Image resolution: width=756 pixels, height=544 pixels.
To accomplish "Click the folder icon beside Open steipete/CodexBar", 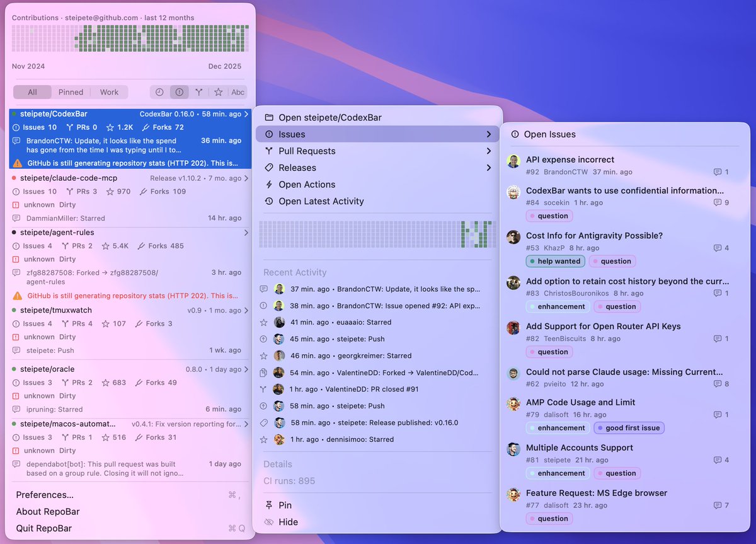I will 269,117.
